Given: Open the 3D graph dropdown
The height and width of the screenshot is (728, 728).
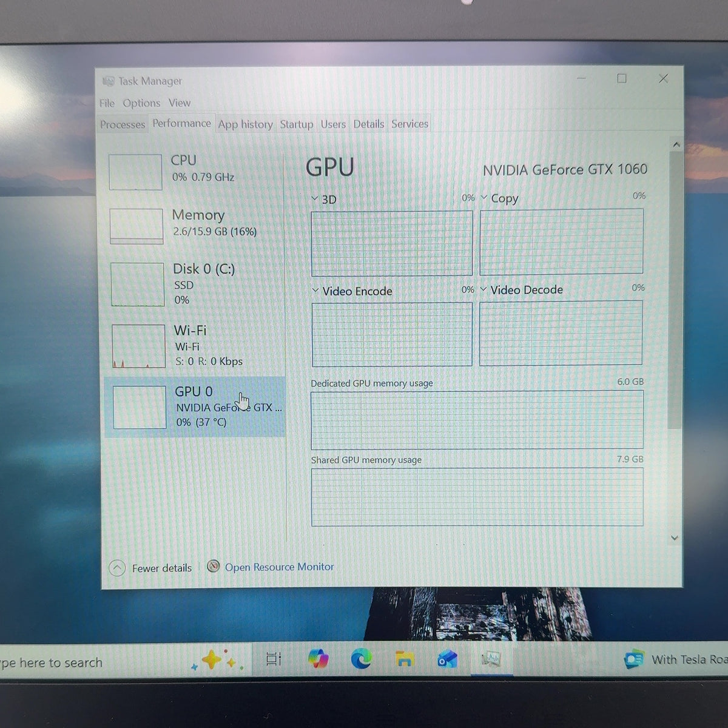Looking at the screenshot, I should pos(315,198).
